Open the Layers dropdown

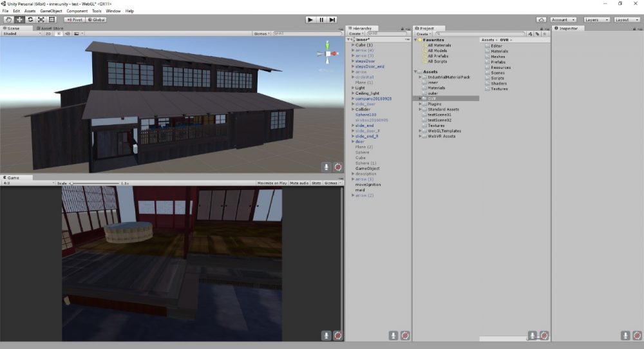click(x=596, y=20)
